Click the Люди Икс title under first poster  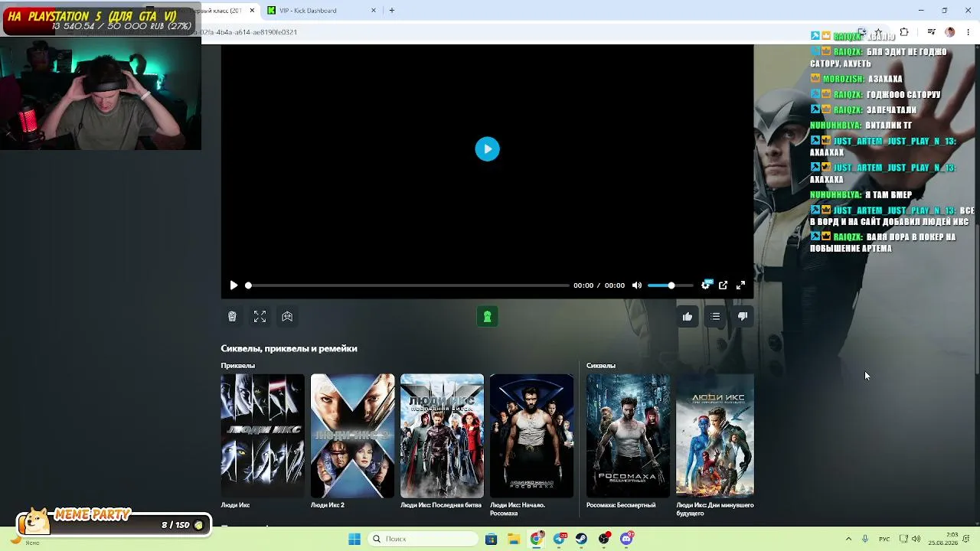(235, 505)
